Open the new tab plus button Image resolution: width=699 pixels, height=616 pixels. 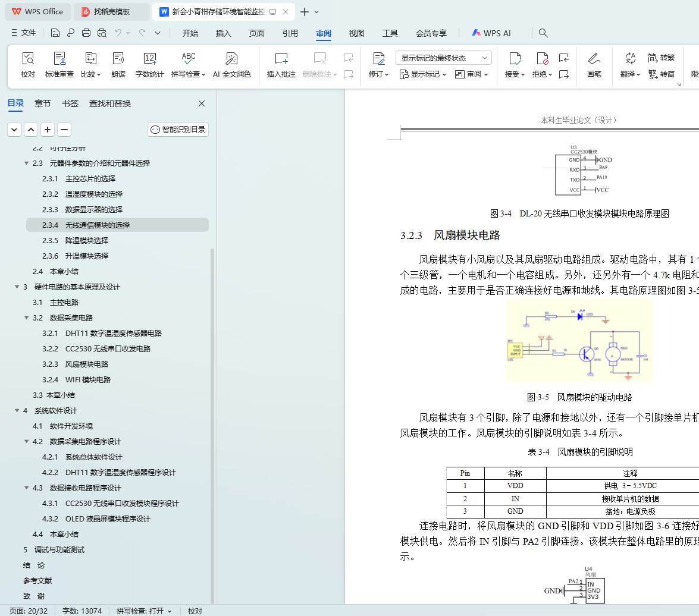(x=305, y=12)
